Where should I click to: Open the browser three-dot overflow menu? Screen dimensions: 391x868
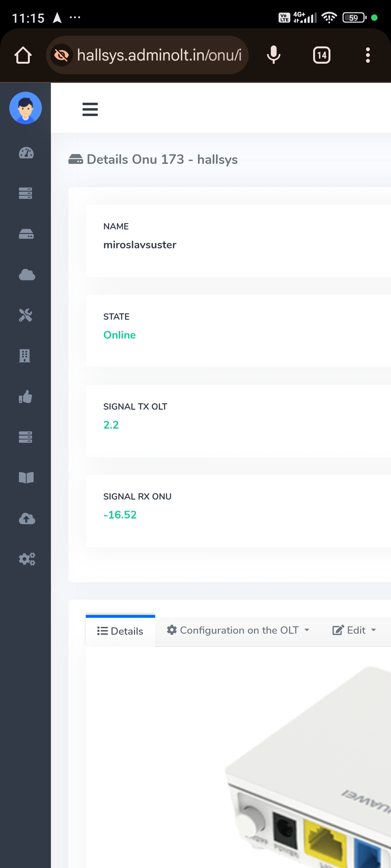pyautogui.click(x=368, y=55)
